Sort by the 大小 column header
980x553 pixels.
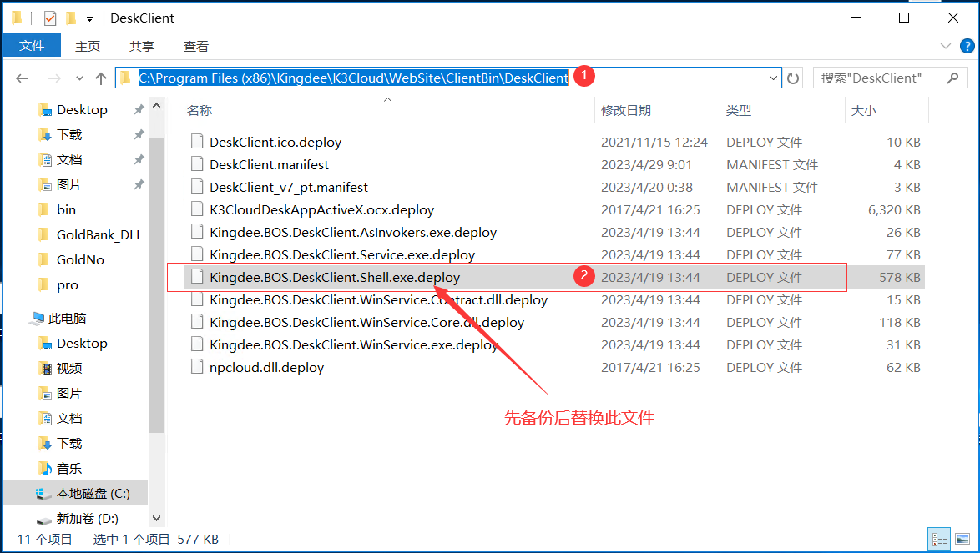(864, 110)
